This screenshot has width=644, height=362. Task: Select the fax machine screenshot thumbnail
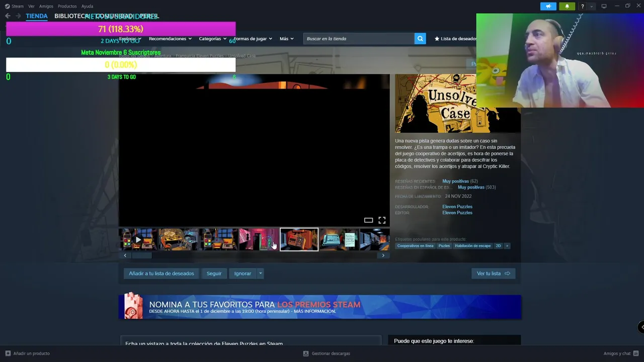339,239
